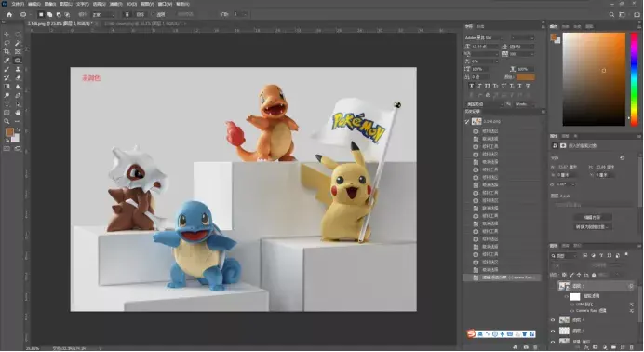This screenshot has width=644, height=352.
Task: Open the second menu in the menu bar
Action: coord(34,4)
